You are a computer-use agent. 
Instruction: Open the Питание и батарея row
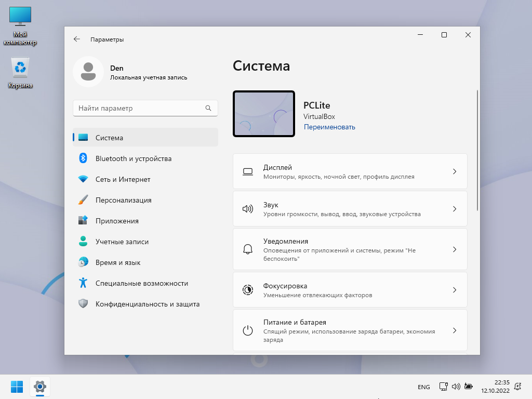[x=350, y=330]
